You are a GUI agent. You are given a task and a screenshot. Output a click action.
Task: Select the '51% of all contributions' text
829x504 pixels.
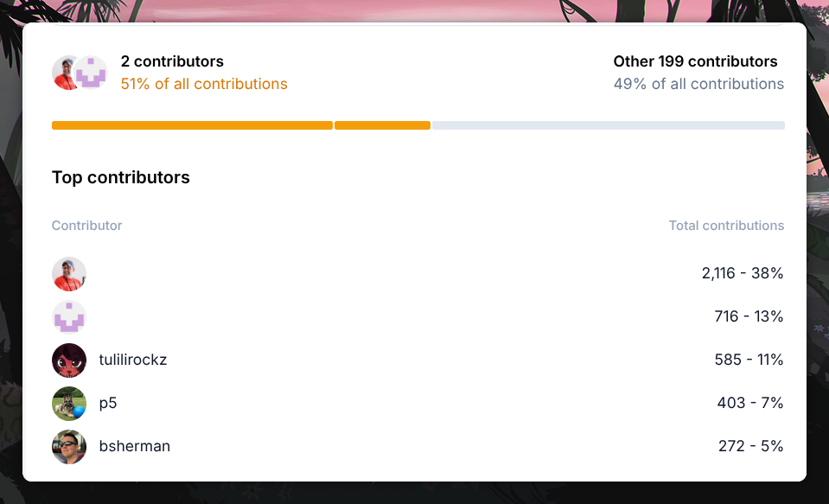click(x=204, y=84)
